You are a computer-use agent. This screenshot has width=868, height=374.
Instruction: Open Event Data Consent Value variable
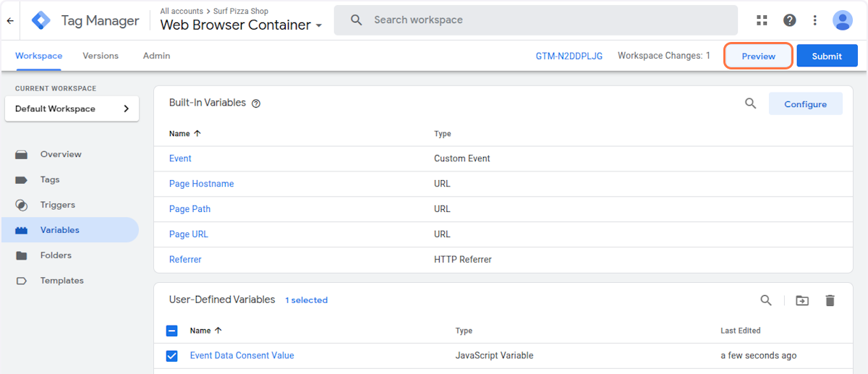click(242, 356)
